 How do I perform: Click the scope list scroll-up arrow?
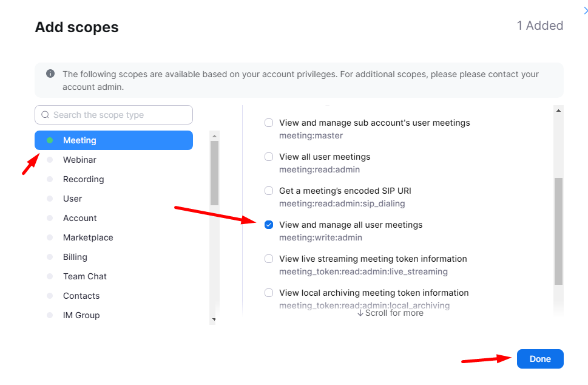(215, 135)
